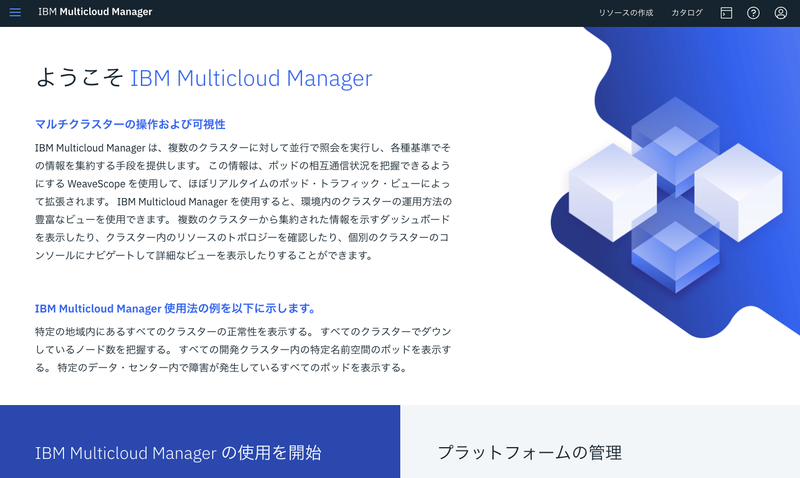The width and height of the screenshot is (800, 478).
Task: Click the マルチクラスターの操作および可視性 heading
Action: (x=130, y=124)
